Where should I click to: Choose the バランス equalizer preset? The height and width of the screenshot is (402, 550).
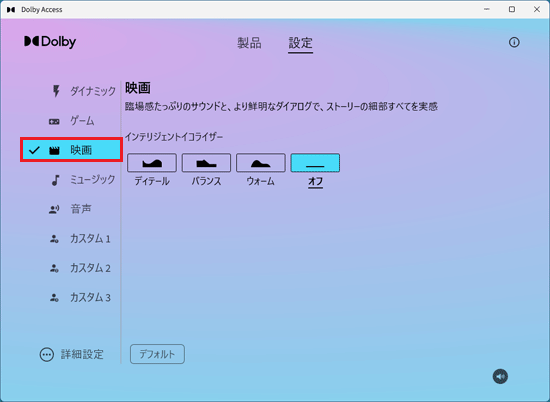(206, 162)
